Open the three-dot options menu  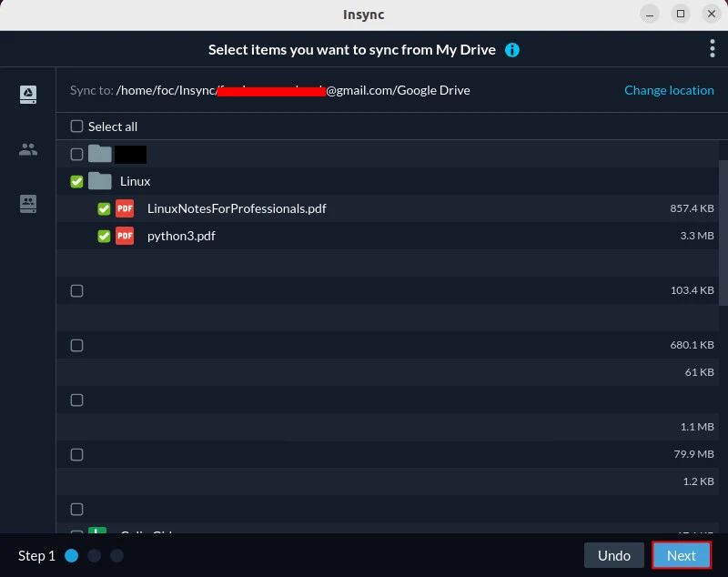click(712, 49)
